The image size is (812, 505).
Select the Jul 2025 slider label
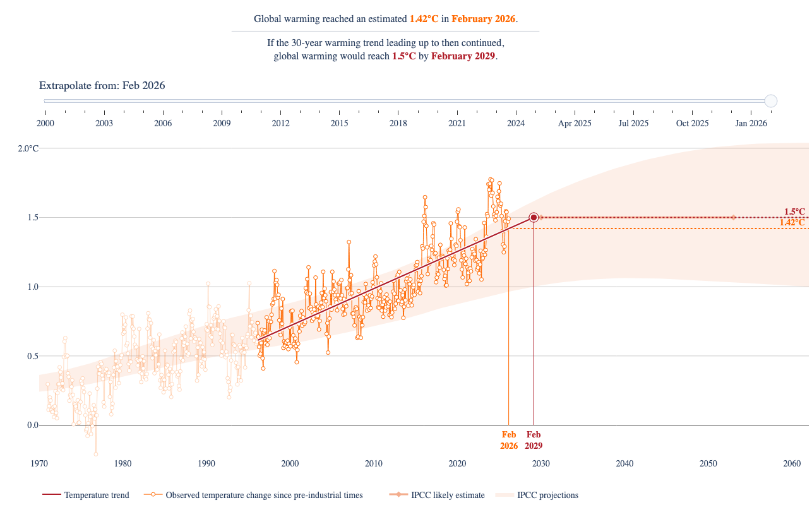coord(633,123)
